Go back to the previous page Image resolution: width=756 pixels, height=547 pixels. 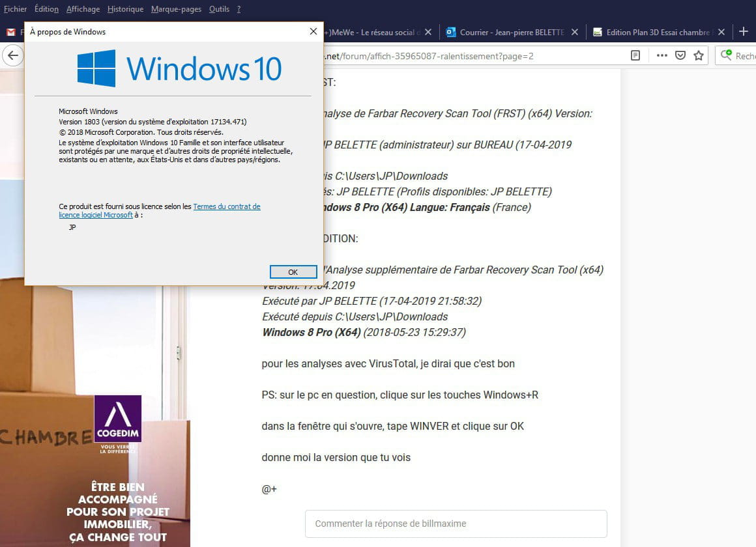pos(13,55)
